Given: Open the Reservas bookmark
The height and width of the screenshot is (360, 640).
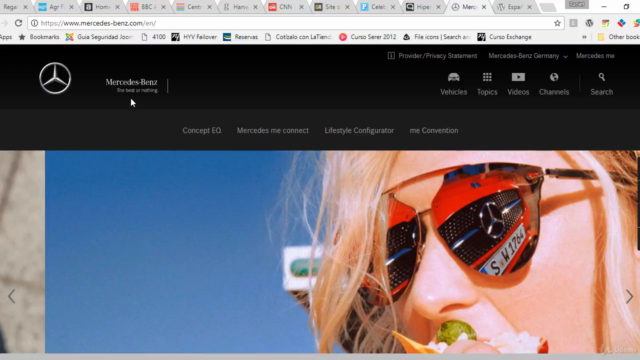Looking at the screenshot, I should tap(240, 37).
